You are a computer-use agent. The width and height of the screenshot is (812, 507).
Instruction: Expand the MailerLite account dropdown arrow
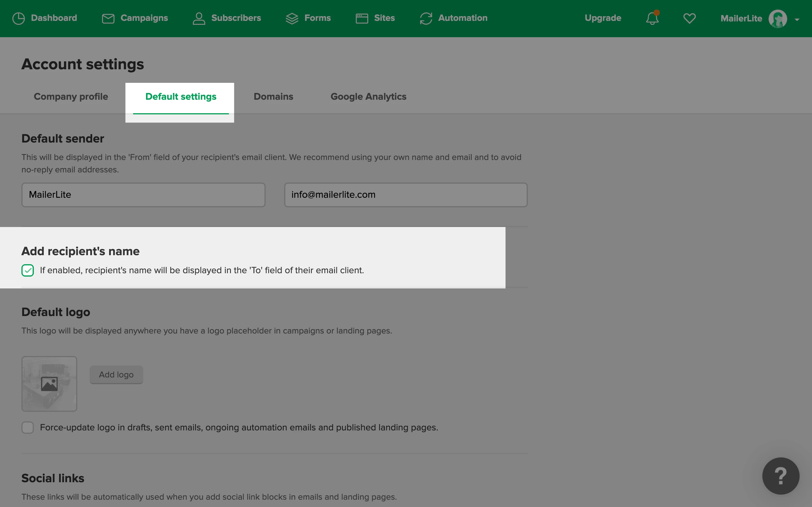(x=797, y=19)
